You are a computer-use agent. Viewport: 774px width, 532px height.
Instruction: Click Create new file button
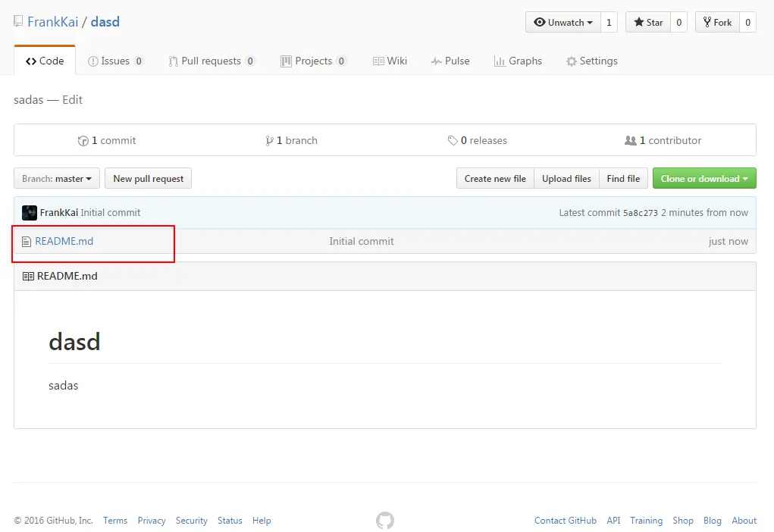pyautogui.click(x=495, y=178)
